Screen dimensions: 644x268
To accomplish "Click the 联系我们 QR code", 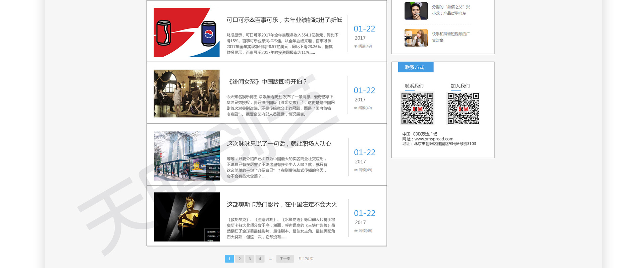I will click(x=417, y=109).
